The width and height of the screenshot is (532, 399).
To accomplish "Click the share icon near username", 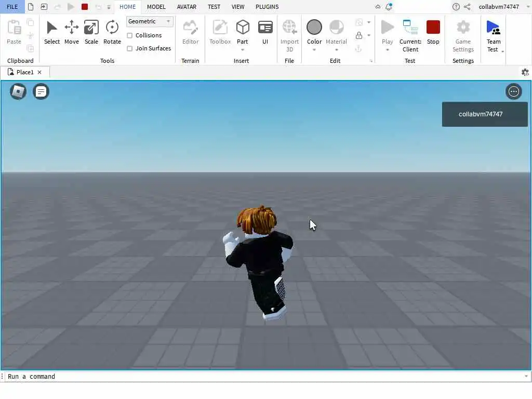I will pyautogui.click(x=467, y=6).
